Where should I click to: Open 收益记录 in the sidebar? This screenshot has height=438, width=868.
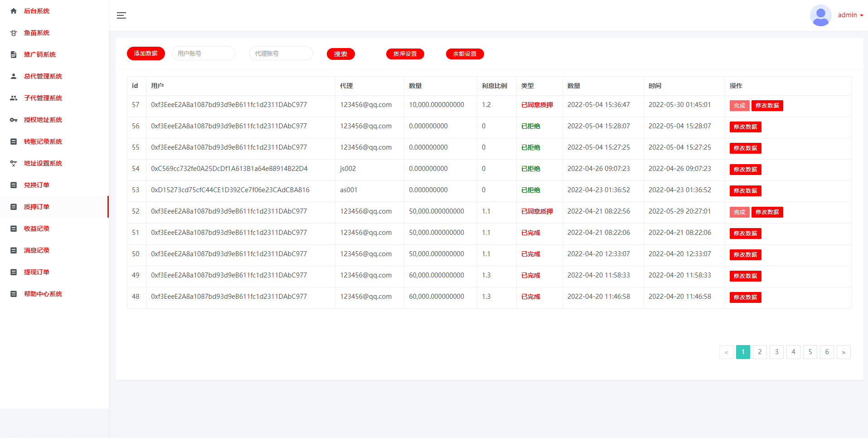click(x=37, y=229)
